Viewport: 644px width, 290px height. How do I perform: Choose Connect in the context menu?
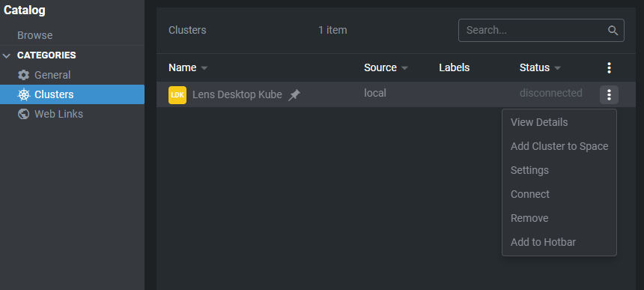click(559, 194)
